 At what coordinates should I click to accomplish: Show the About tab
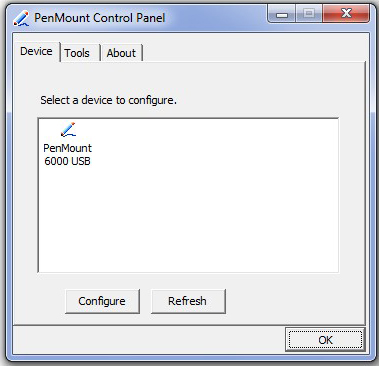121,53
